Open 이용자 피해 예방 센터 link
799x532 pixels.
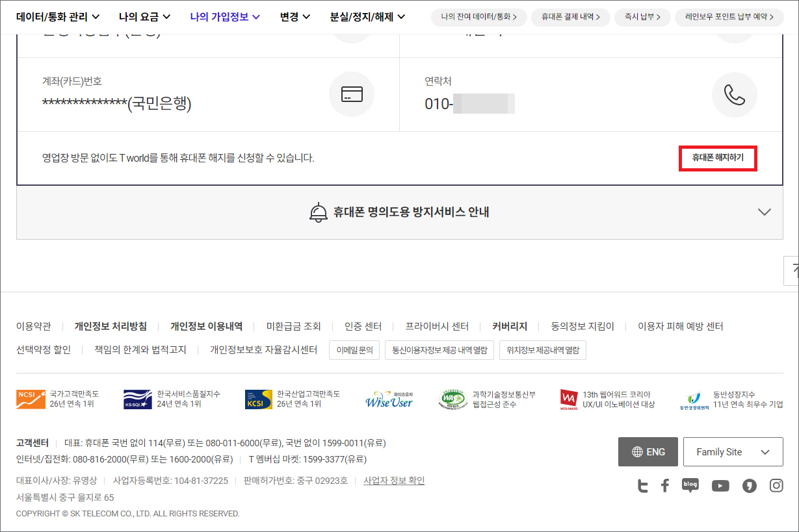(681, 326)
